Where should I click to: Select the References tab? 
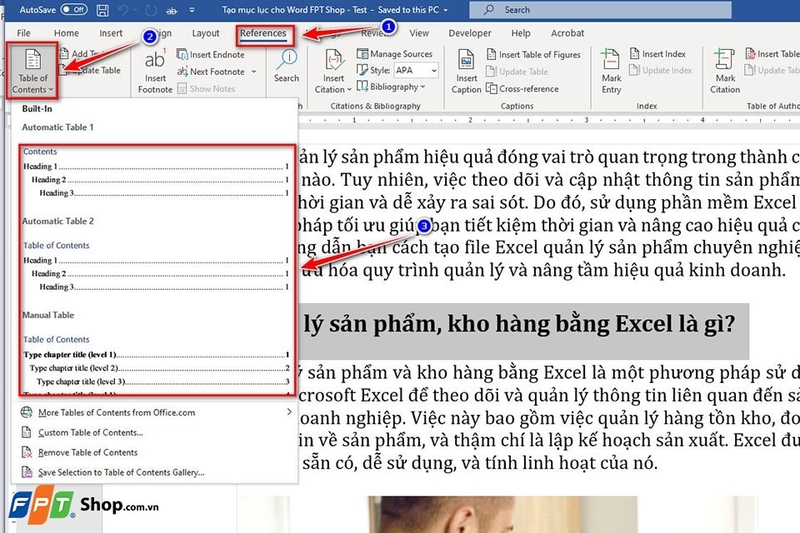click(263, 33)
